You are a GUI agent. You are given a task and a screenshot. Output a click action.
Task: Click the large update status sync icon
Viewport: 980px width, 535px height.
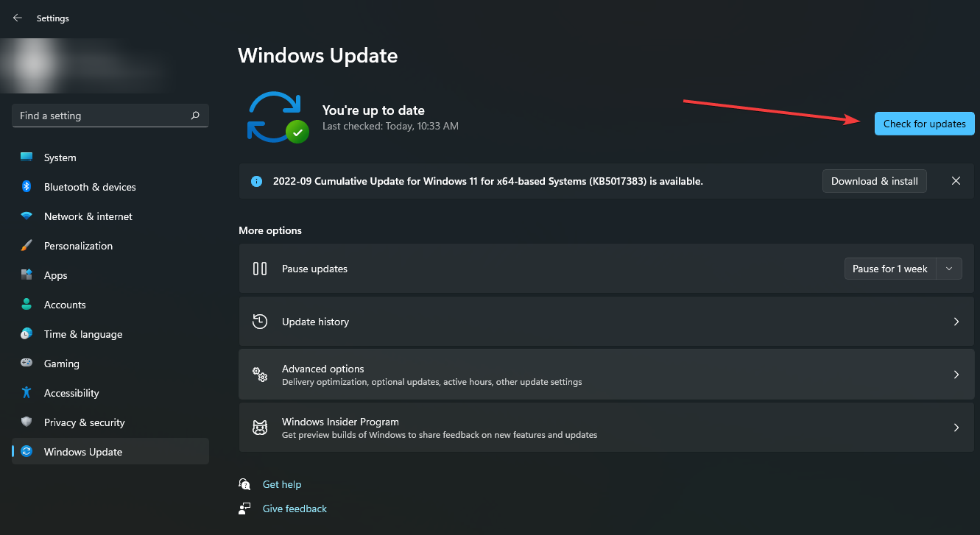tap(277, 117)
